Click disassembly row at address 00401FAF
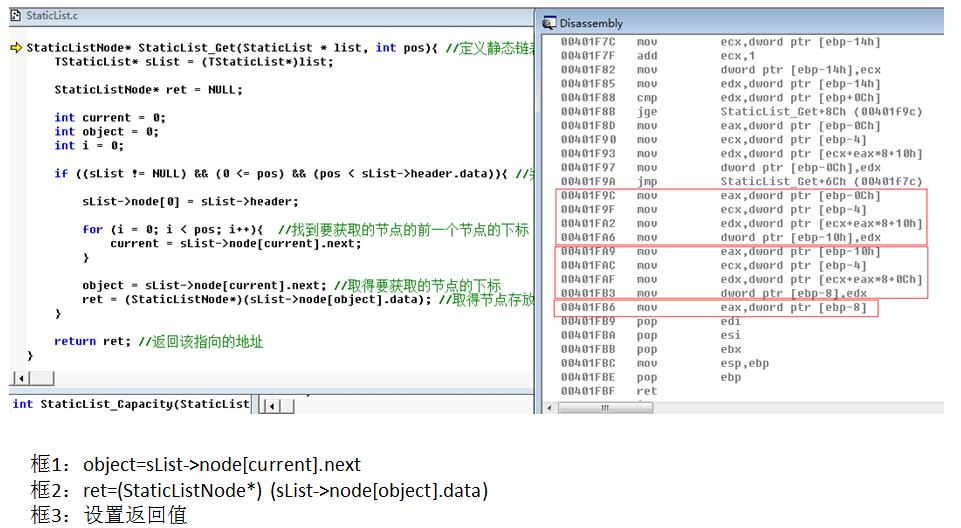The image size is (961, 528). click(741, 280)
